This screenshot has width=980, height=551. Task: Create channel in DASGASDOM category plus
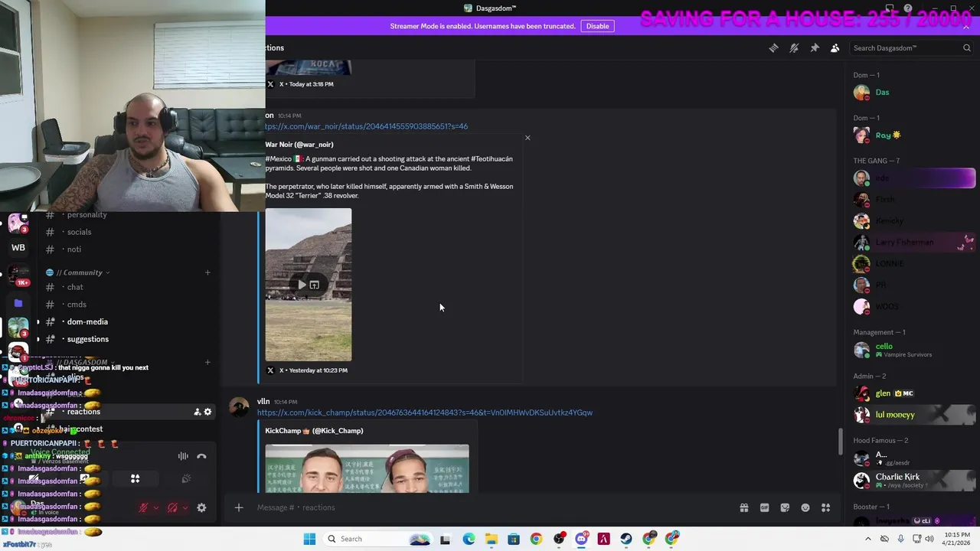coord(207,362)
